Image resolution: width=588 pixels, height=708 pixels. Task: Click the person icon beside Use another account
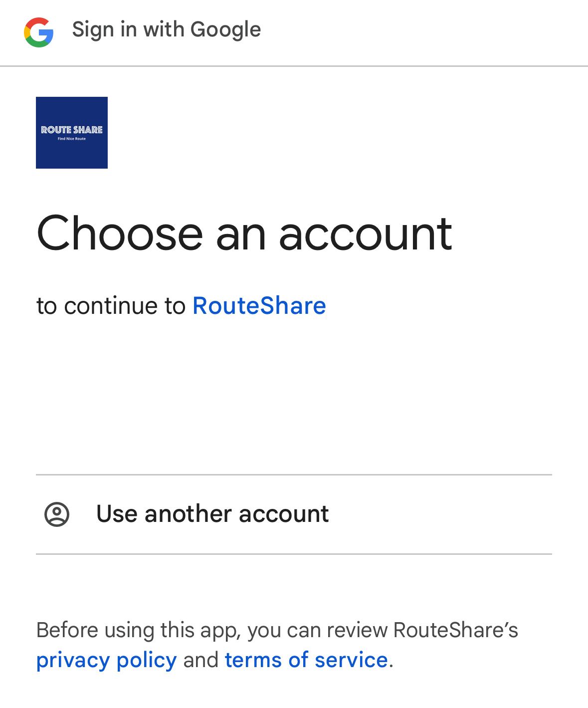(x=57, y=514)
